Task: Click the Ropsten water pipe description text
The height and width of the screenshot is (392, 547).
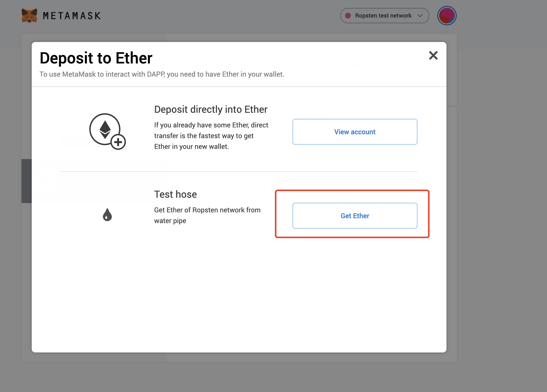Action: click(x=207, y=215)
